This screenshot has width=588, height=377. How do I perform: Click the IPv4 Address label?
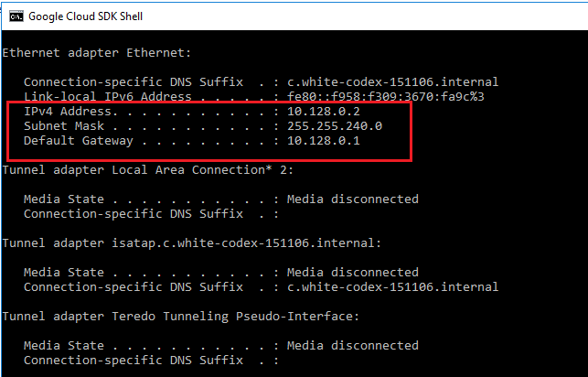63,111
